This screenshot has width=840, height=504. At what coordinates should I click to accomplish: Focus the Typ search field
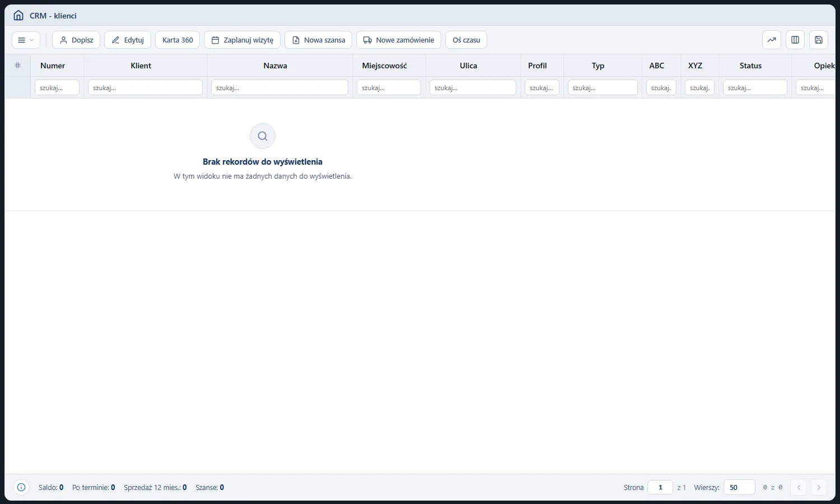pos(603,87)
